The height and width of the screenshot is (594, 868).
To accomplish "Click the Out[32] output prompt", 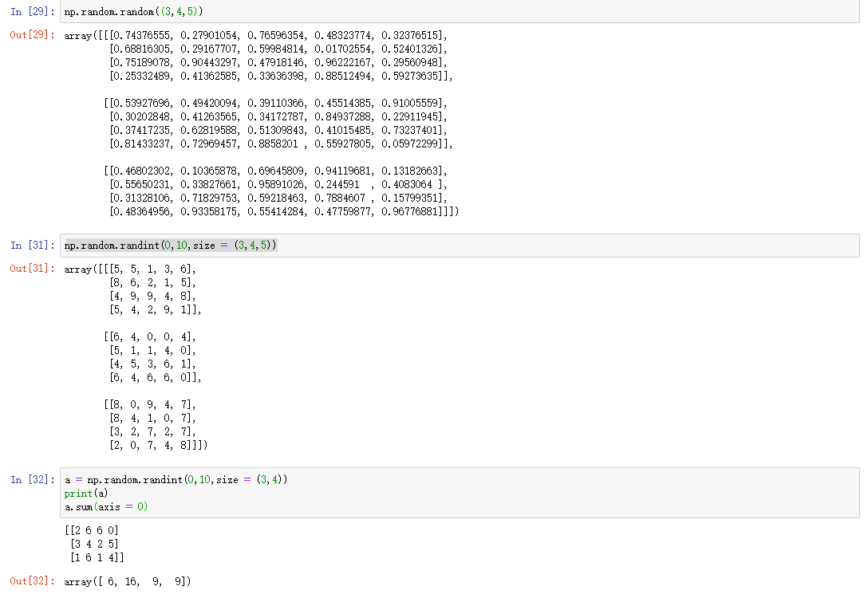I will (33, 581).
